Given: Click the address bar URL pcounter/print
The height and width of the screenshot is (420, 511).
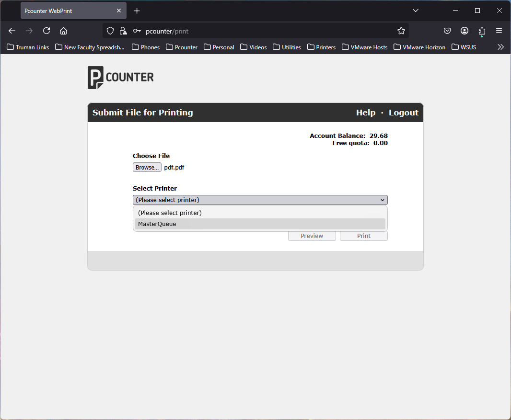Looking at the screenshot, I should click(x=167, y=31).
